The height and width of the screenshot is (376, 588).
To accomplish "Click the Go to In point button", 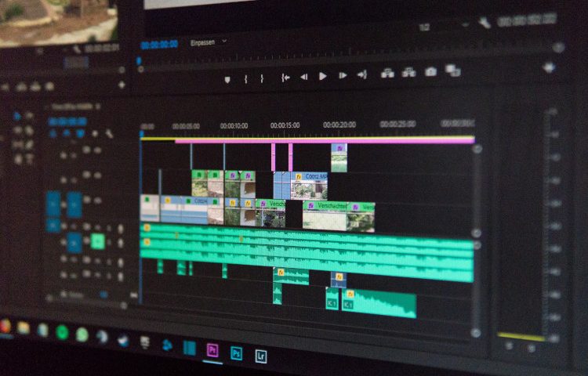I will (x=285, y=77).
